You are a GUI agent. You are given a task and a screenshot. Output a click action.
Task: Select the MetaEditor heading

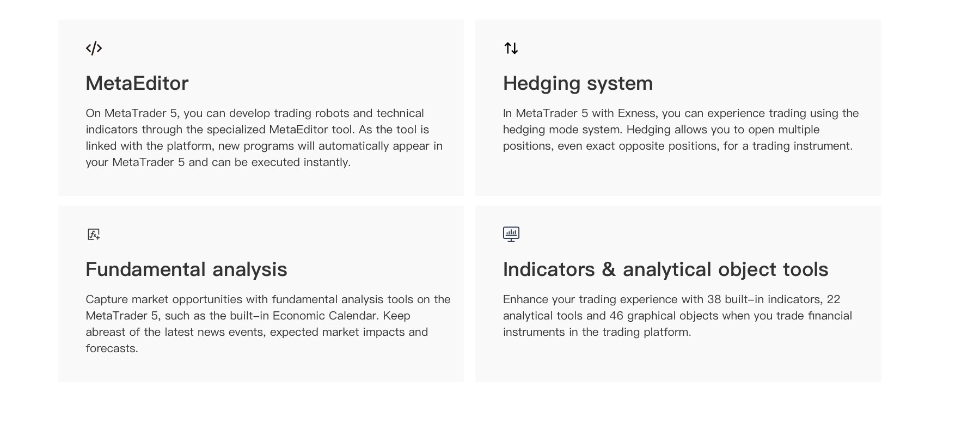(x=137, y=83)
